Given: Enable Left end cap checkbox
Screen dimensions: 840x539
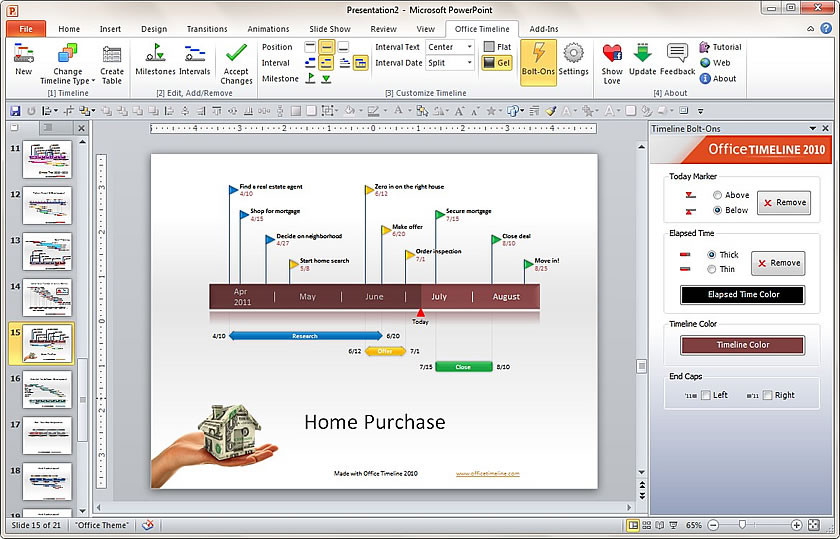Looking at the screenshot, I should [706, 395].
